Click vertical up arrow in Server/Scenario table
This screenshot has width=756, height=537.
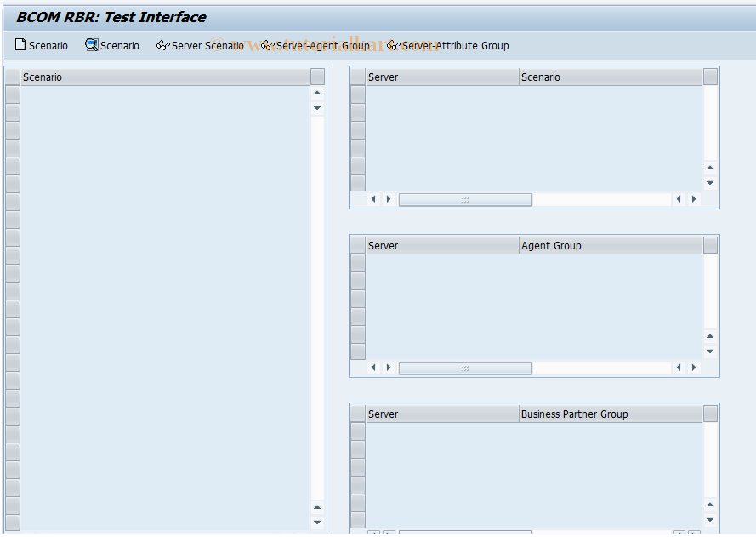[710, 168]
